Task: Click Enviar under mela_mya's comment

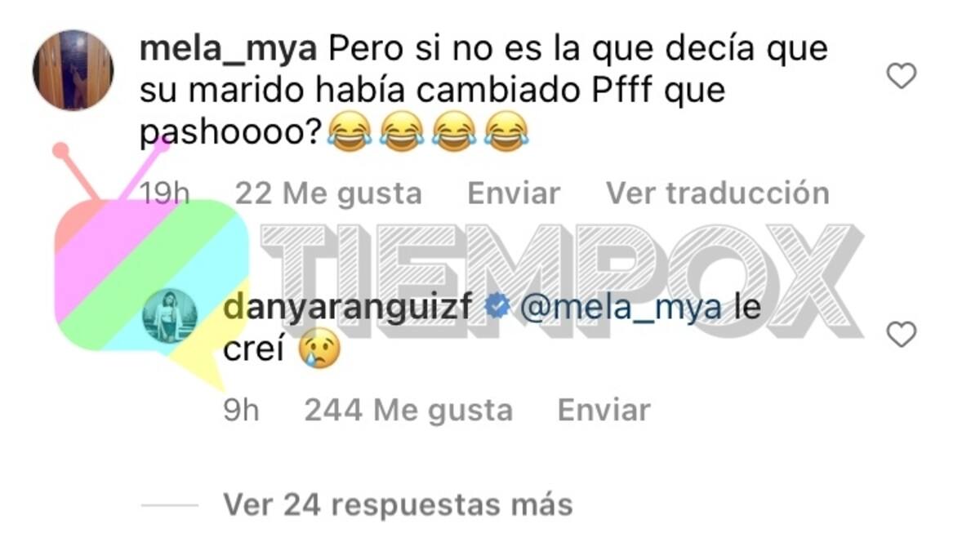Action: (x=514, y=193)
